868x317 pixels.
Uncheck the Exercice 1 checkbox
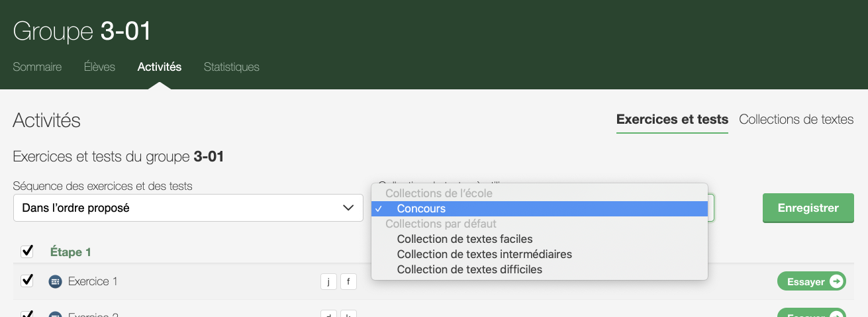click(x=27, y=281)
